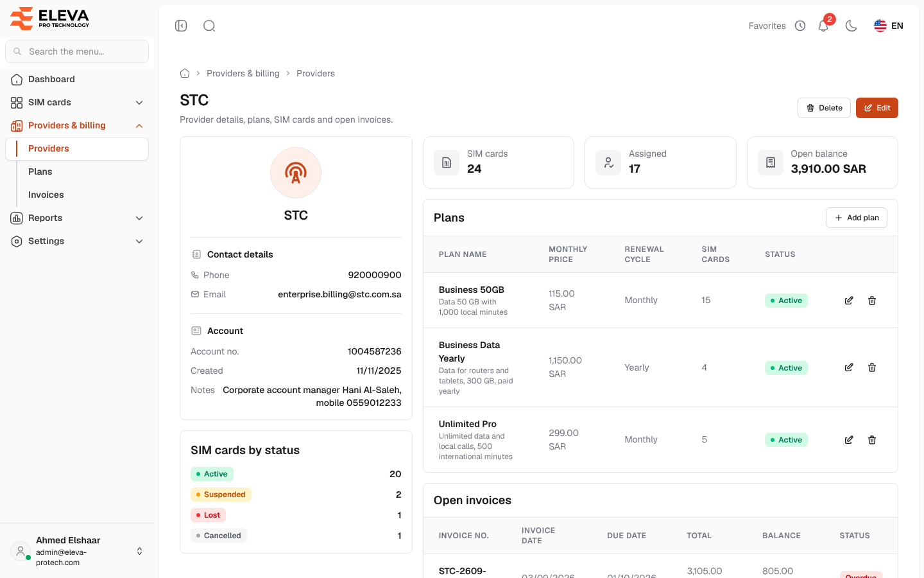Click the Cancelled status badge
The width and height of the screenshot is (924, 578).
click(219, 536)
